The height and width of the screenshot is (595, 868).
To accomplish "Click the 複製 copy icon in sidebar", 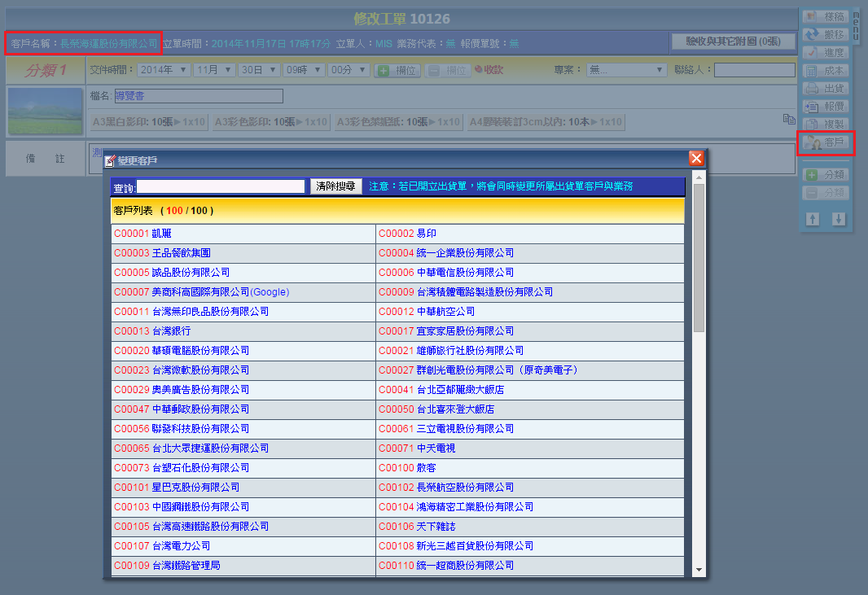I will pos(825,124).
